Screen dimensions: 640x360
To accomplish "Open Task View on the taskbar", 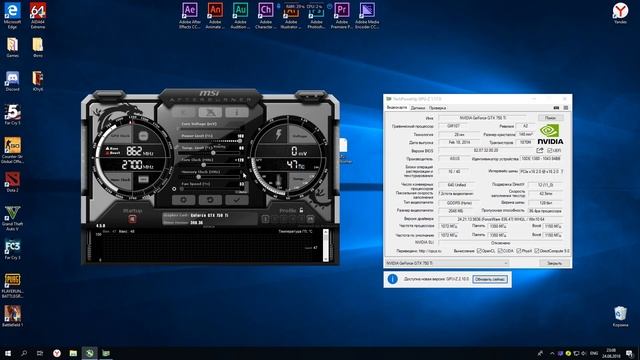I will [x=40, y=353].
